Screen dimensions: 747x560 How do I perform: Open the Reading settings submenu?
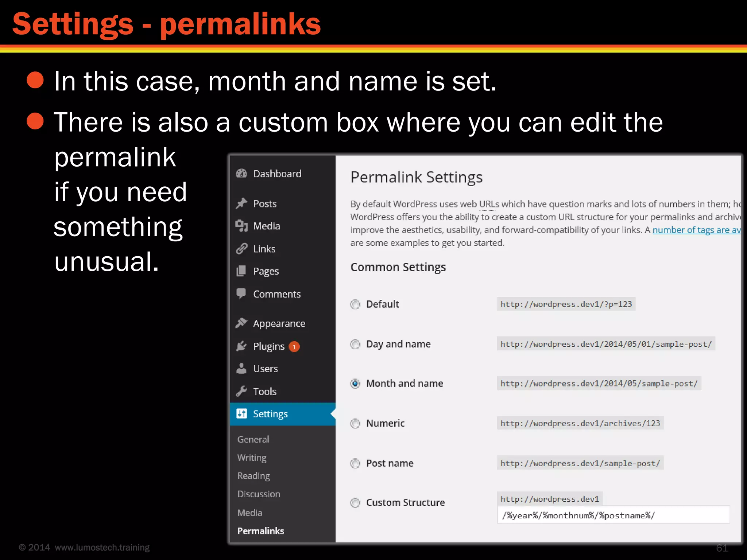pos(253,476)
